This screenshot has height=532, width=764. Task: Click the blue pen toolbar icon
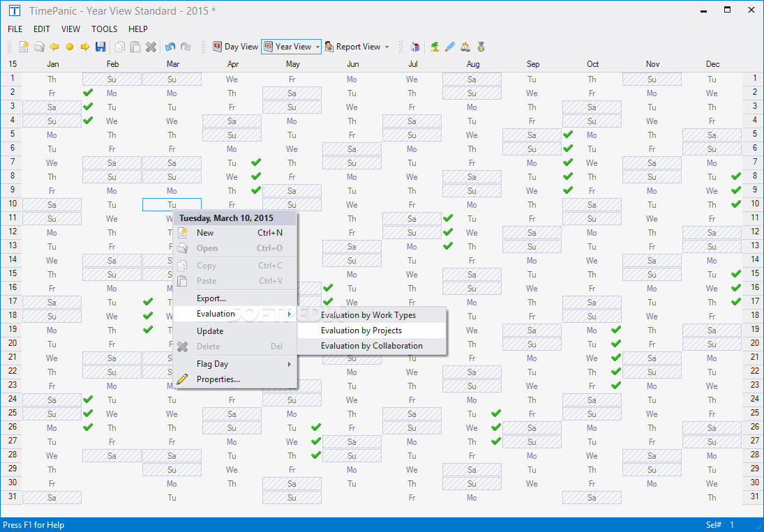(450, 47)
